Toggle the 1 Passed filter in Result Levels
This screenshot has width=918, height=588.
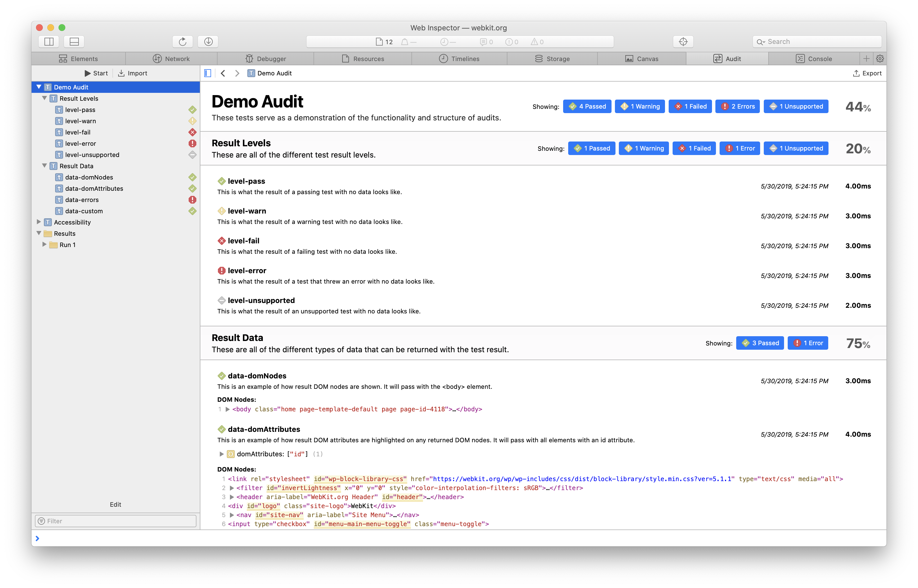click(x=592, y=148)
